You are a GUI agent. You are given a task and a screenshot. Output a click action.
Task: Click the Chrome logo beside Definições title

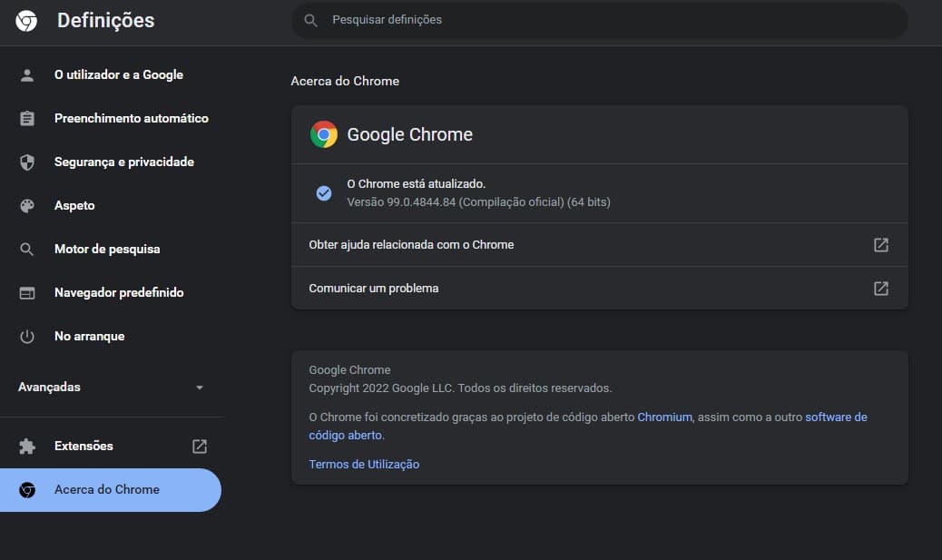point(27,21)
